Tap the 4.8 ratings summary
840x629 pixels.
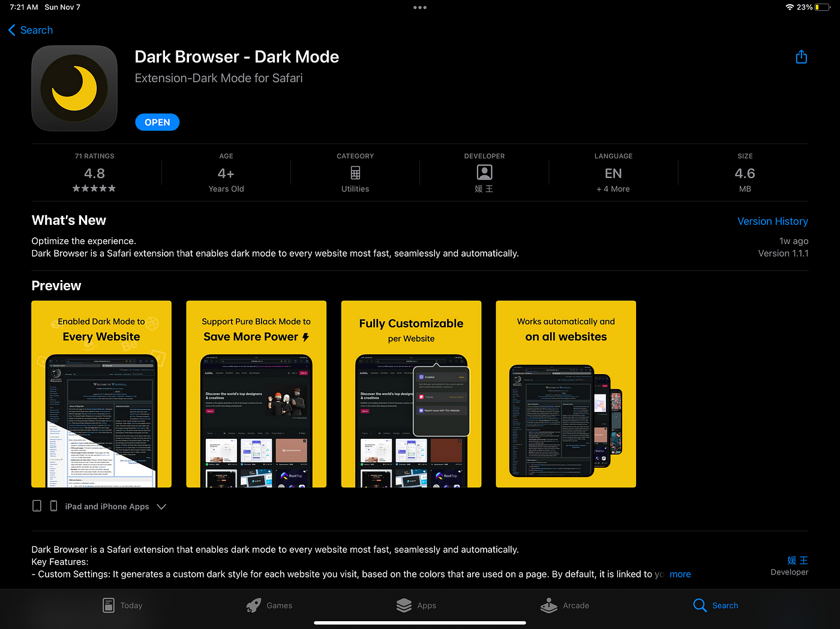pyautogui.click(x=94, y=173)
